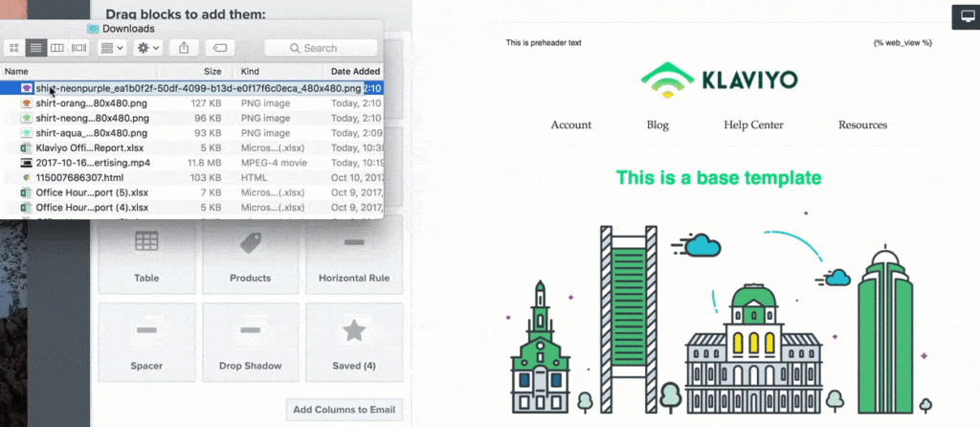This screenshot has height=427, width=980.
Task: Sort Finder list by Size column
Action: [x=212, y=71]
